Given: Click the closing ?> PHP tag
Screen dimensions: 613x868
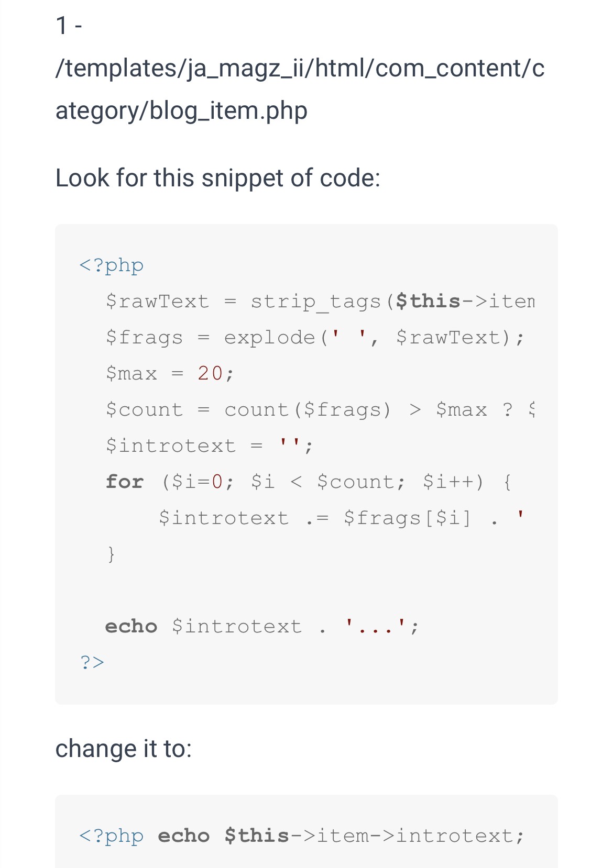Looking at the screenshot, I should coord(92,663).
